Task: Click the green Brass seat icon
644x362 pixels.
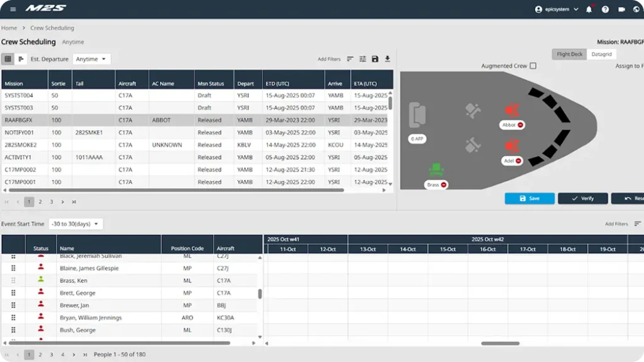Action: [x=435, y=170]
